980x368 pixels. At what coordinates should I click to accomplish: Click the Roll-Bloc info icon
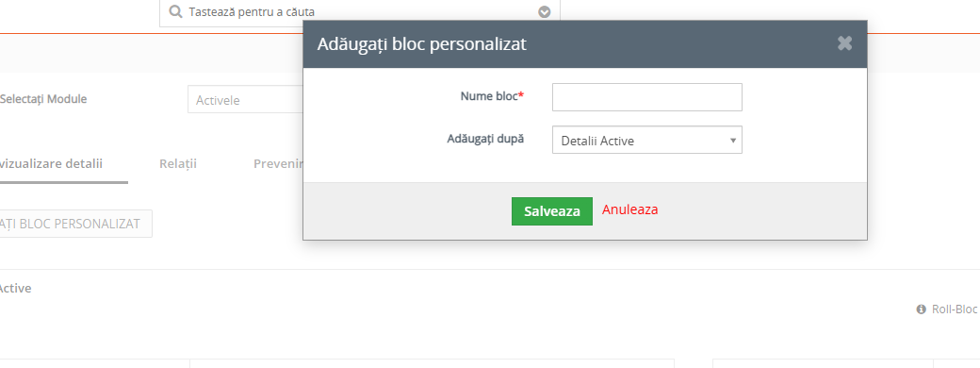point(921,309)
